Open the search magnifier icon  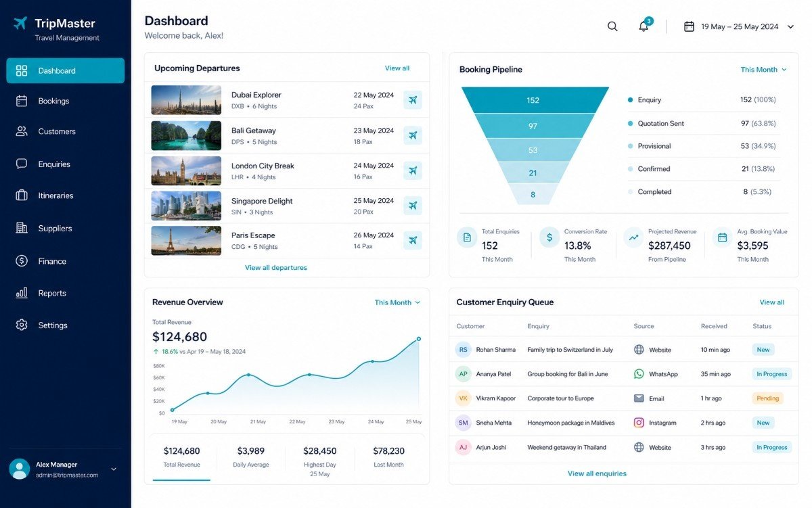(612, 26)
